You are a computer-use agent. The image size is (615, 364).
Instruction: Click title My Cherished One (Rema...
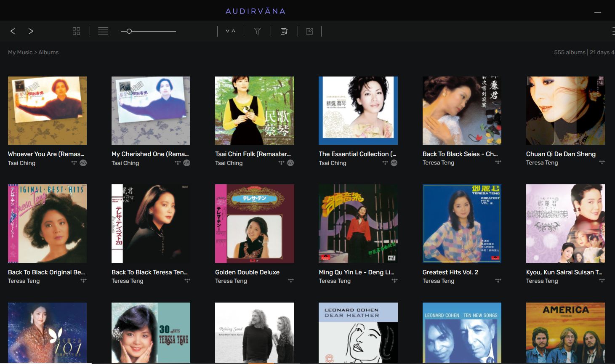(x=150, y=154)
